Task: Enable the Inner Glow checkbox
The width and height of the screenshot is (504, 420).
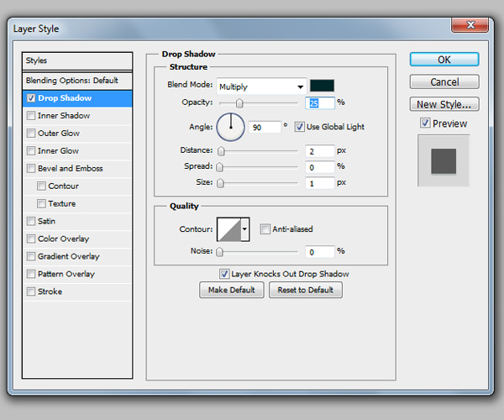Action: pos(31,150)
